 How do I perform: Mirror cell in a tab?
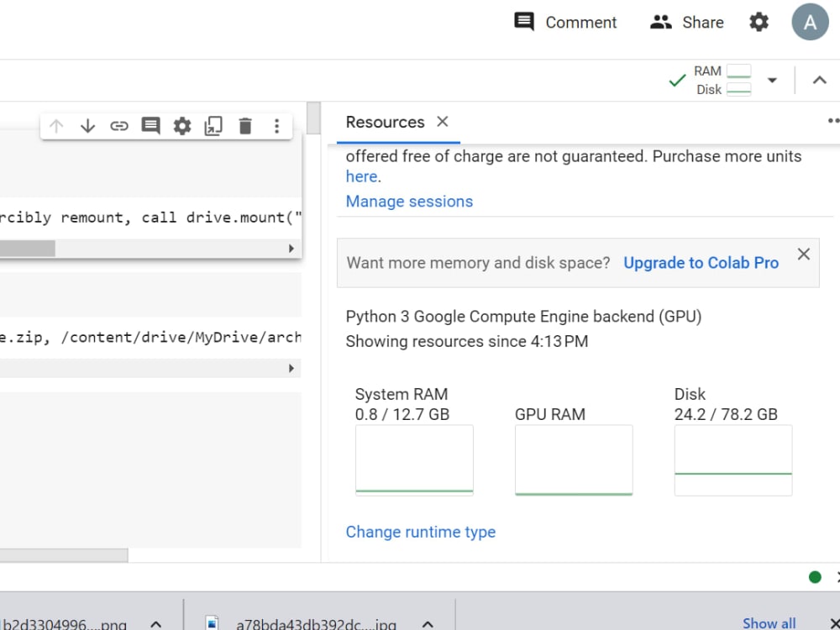[213, 126]
